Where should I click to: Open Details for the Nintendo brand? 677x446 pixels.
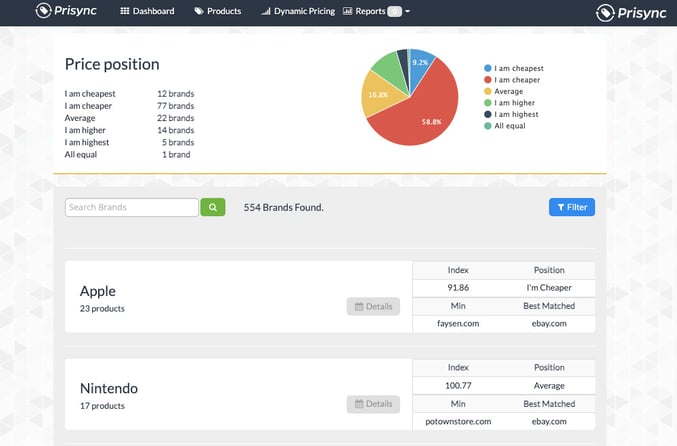373,404
